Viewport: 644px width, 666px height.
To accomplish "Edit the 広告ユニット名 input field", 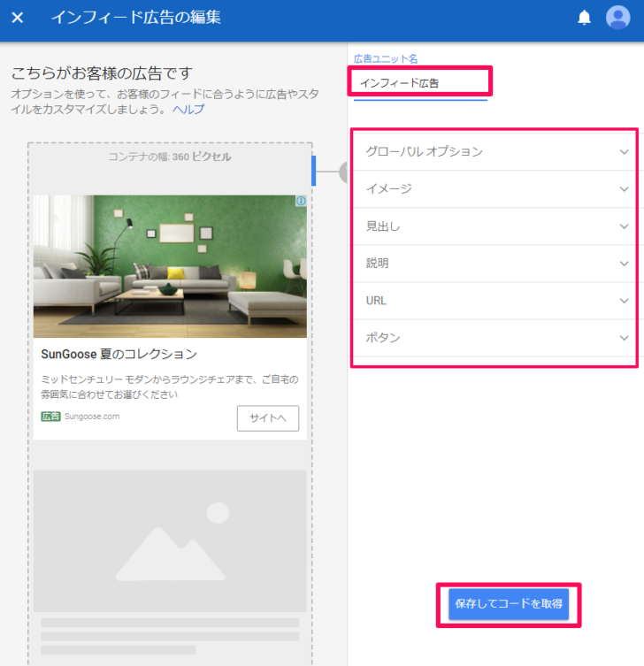I will click(420, 83).
